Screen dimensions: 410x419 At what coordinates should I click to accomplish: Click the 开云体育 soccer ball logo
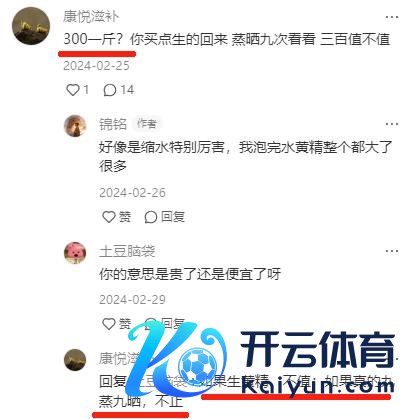coord(199,367)
